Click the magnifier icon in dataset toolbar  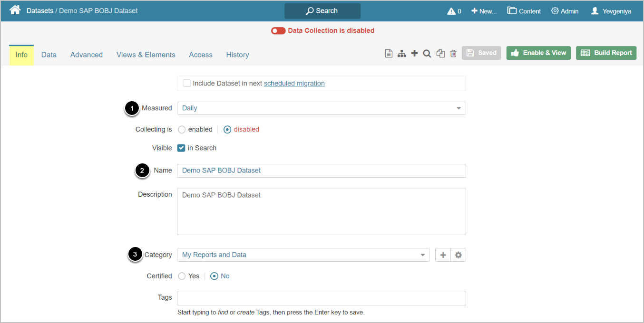point(427,54)
